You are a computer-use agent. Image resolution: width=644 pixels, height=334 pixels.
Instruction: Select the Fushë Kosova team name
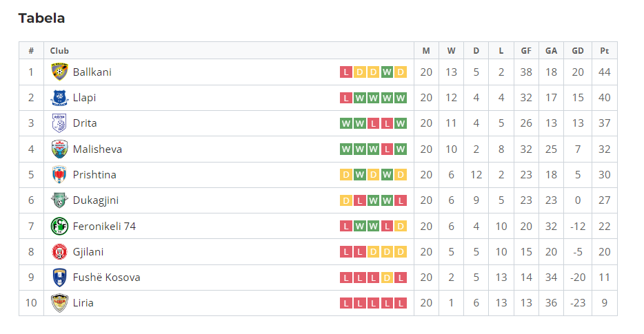coord(106,278)
